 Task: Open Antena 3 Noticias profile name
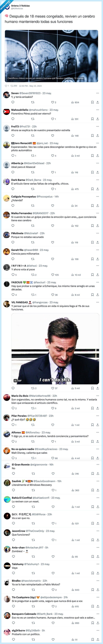coord(20,6)
